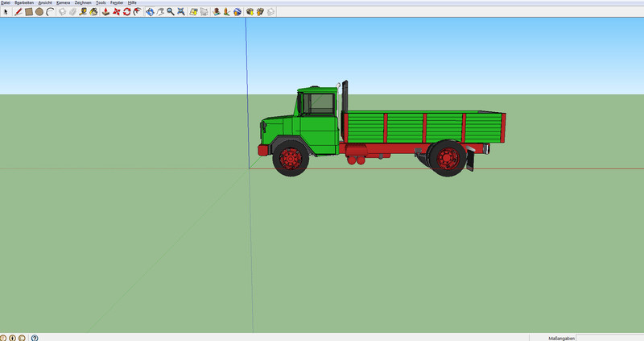This screenshot has height=341, width=644.
Task: Open the Hilfe menu
Action: coord(132,2)
